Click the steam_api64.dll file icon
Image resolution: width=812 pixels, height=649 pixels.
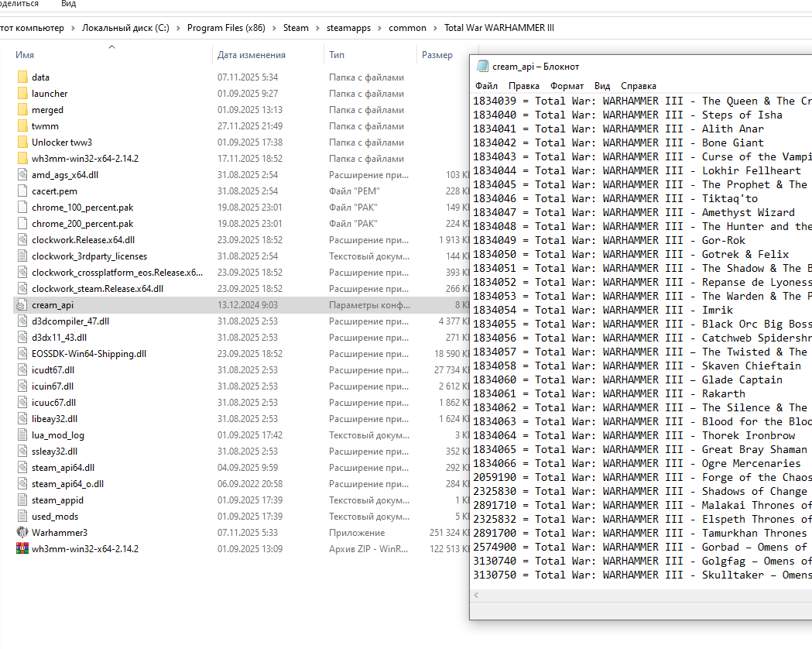click(22, 468)
